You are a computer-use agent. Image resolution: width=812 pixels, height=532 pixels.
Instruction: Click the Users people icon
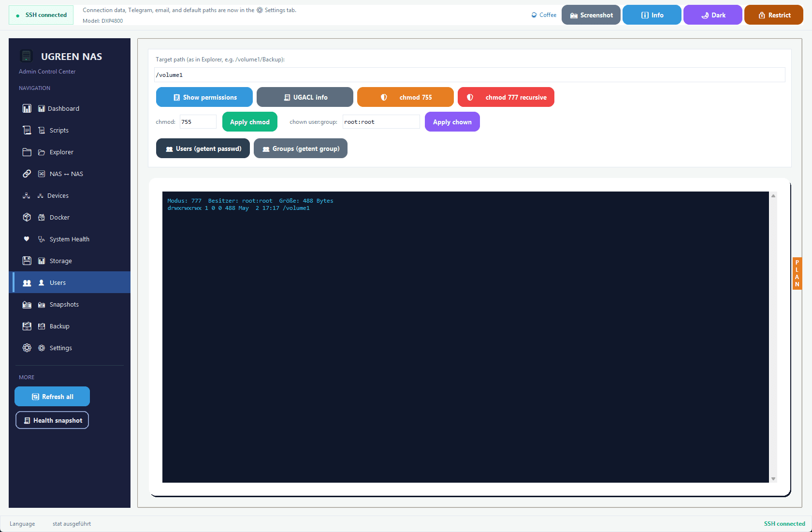click(x=27, y=282)
